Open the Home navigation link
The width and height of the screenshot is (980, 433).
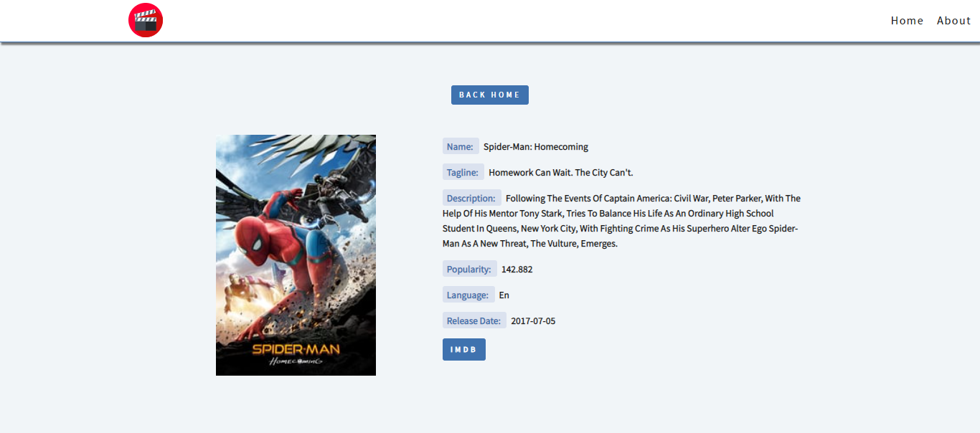point(907,21)
